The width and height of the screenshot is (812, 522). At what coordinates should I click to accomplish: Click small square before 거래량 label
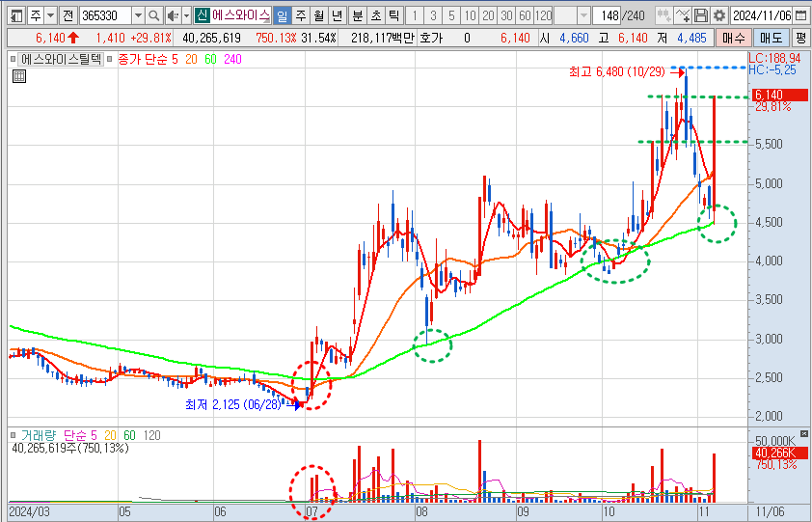point(13,435)
